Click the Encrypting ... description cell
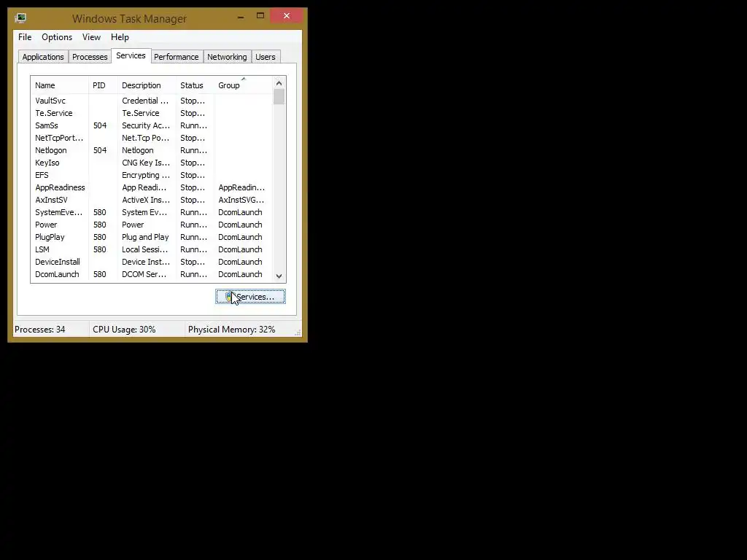Screen dimensions: 747x560 click(x=146, y=175)
